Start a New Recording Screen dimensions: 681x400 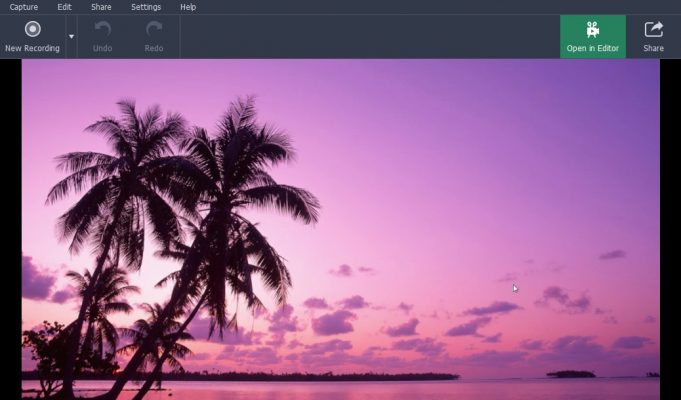click(x=33, y=37)
